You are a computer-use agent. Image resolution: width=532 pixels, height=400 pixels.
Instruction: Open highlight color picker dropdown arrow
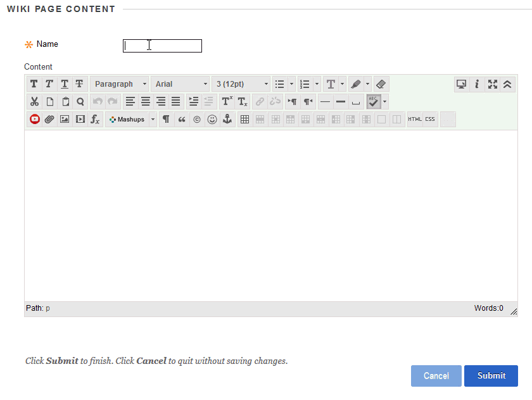pos(367,84)
